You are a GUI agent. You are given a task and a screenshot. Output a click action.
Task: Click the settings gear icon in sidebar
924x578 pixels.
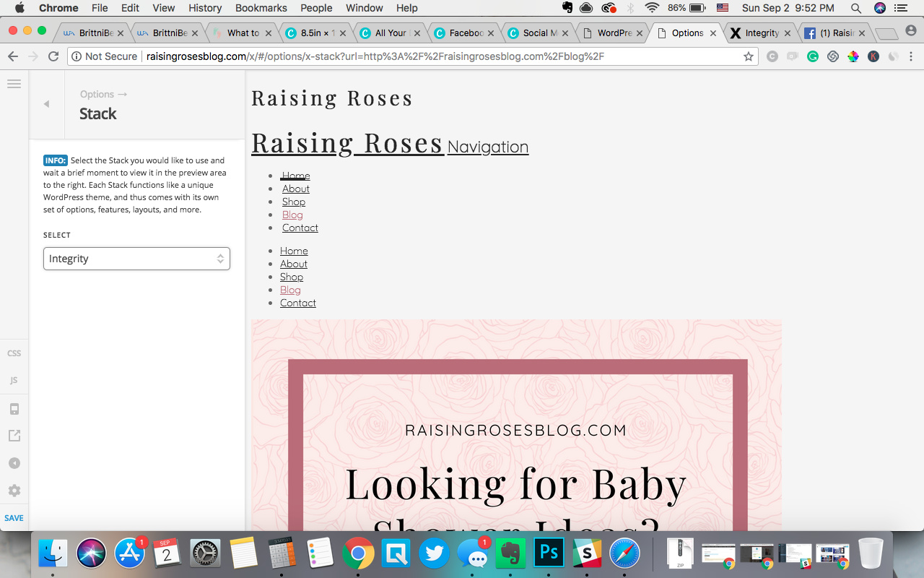[x=14, y=491]
